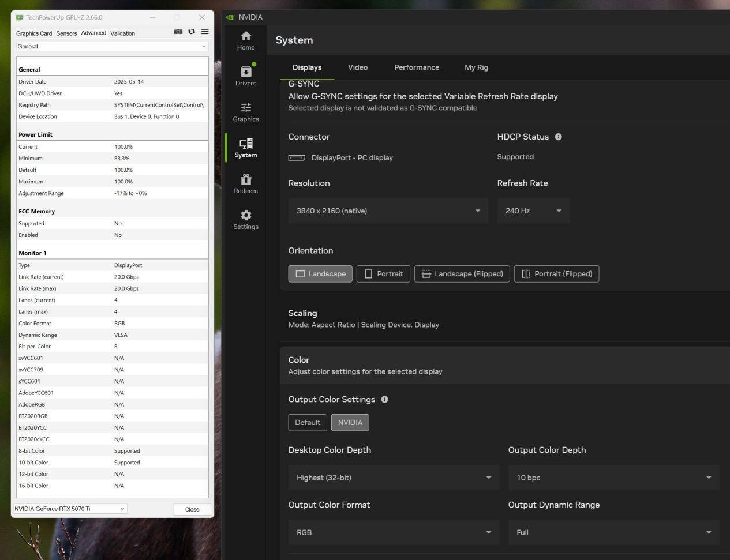
Task: Click the Close button in GPU-Z
Action: pos(192,509)
